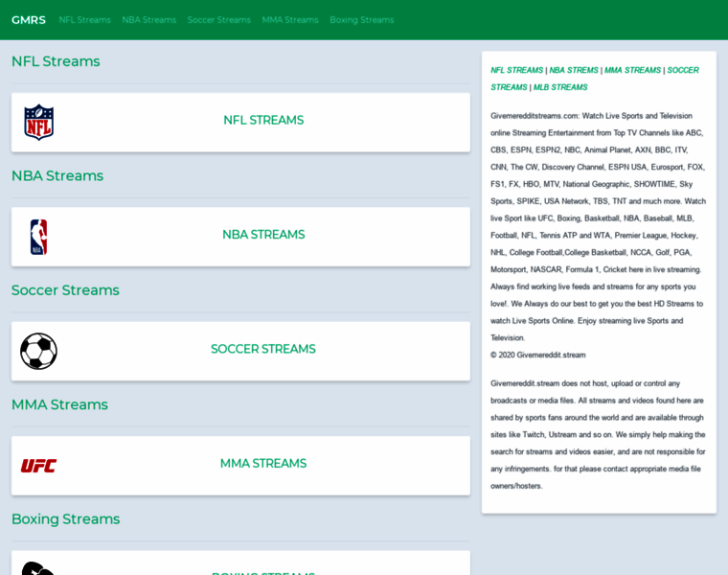Image resolution: width=728 pixels, height=575 pixels.
Task: Click the disclaimer line starting 'Givemereddit.stream does not host'
Action: point(585,383)
